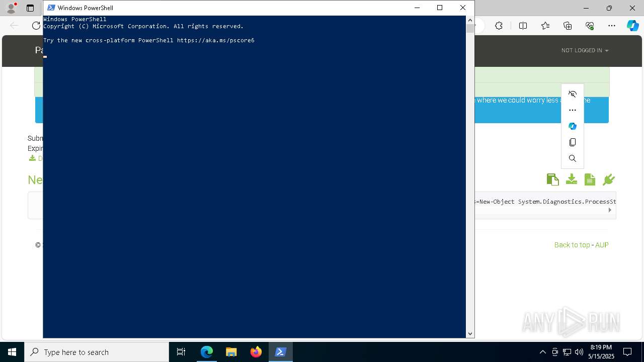
Task: Open Edge Favorites star list
Action: coord(545,26)
